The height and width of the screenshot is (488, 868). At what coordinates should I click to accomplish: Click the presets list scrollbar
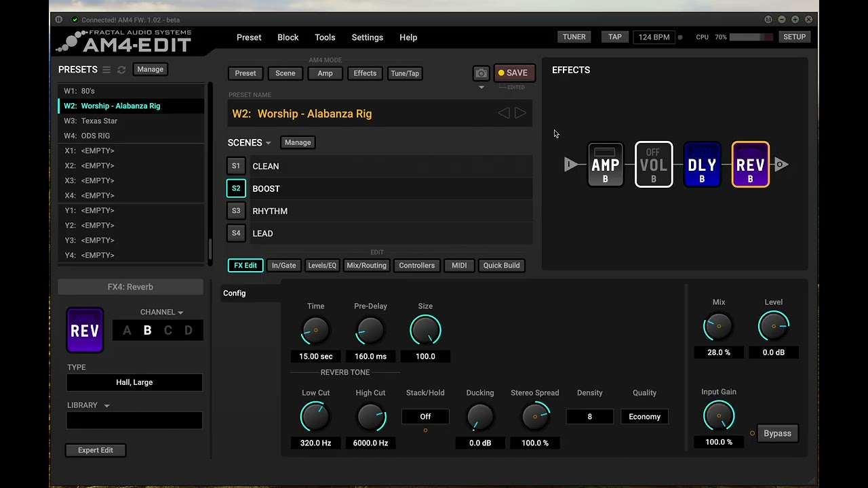coord(210,248)
